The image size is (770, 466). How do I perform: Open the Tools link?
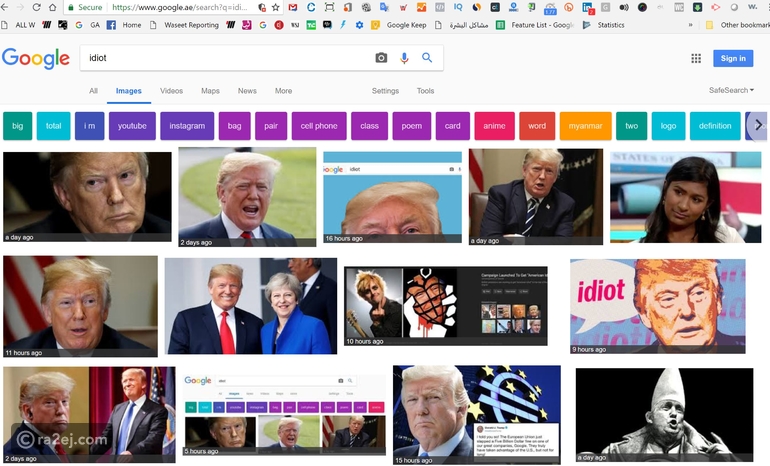[x=425, y=91]
